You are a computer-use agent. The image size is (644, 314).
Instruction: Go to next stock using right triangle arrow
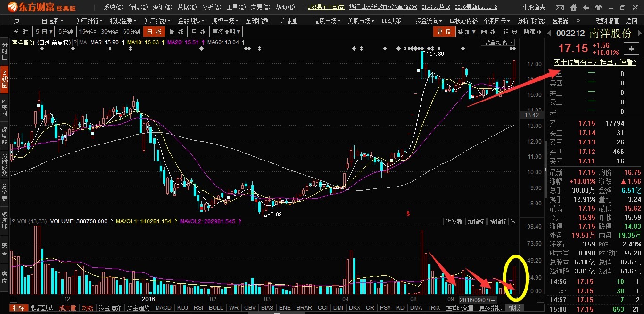click(x=639, y=33)
